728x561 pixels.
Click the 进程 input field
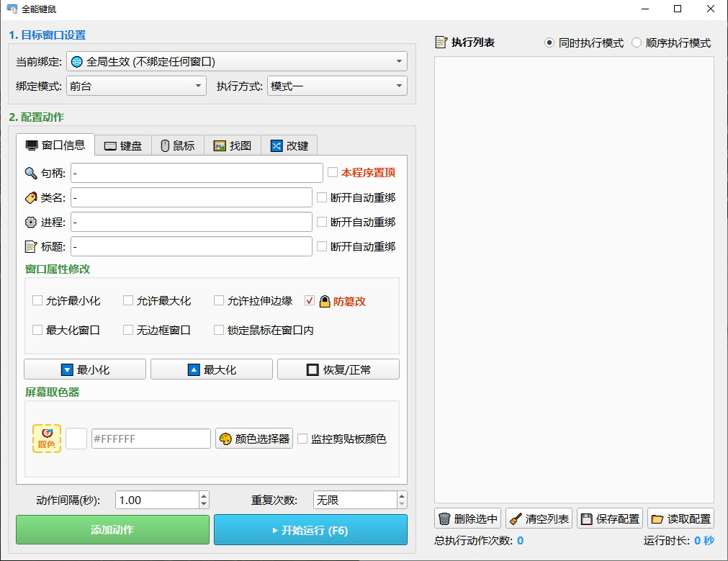tap(192, 222)
